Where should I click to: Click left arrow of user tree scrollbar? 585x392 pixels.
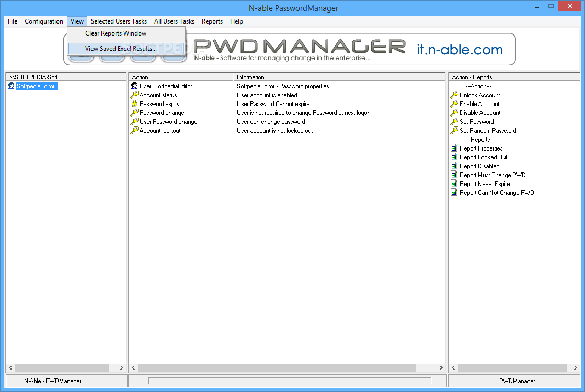point(10,368)
